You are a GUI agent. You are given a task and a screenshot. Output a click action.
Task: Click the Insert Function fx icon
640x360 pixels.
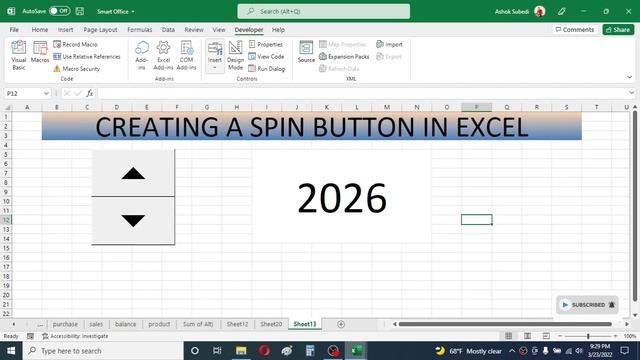click(89, 93)
